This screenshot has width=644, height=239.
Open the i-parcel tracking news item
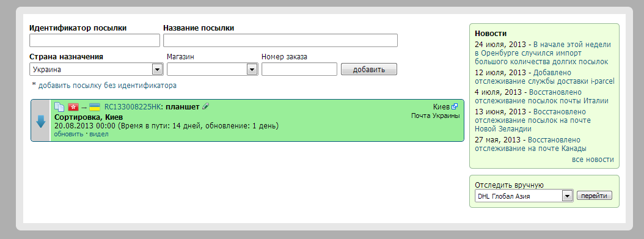[x=544, y=77]
